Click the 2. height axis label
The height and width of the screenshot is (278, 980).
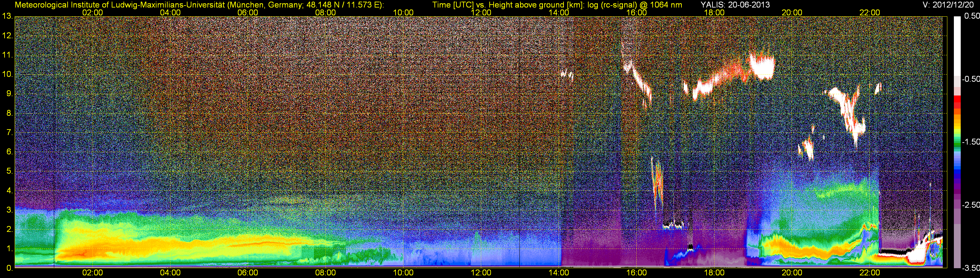pos(10,229)
